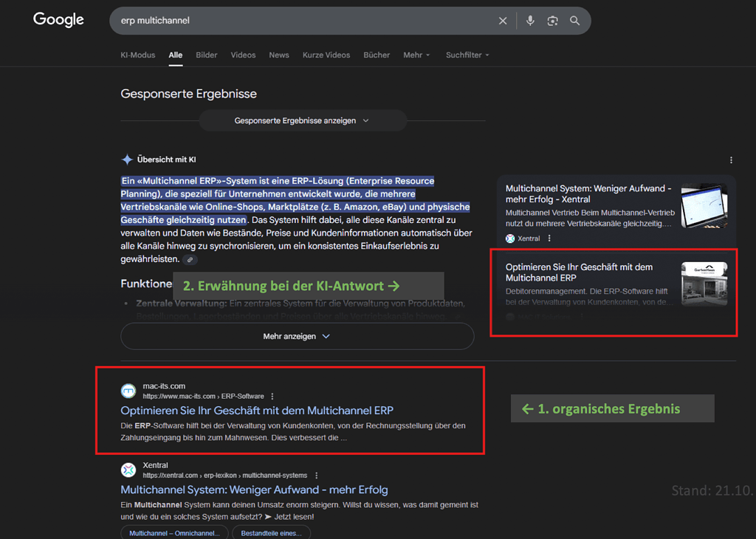Open the three-dot options of the KI-Übersicht

(x=731, y=159)
